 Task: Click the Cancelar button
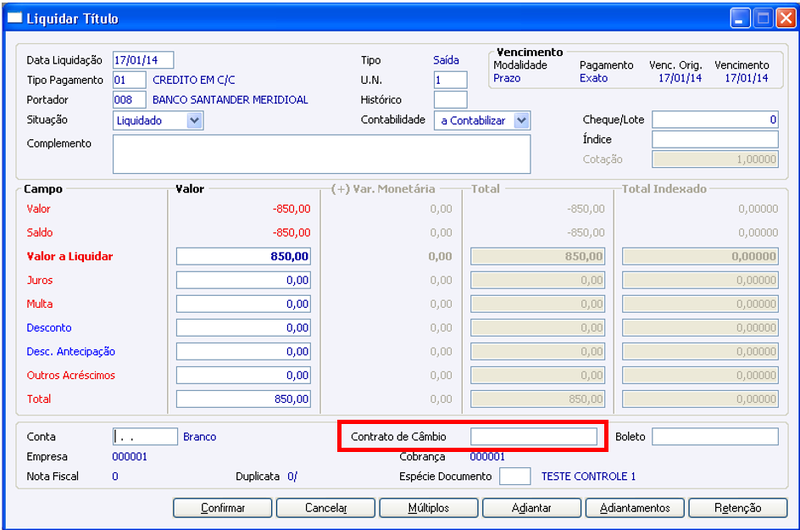coord(326,508)
